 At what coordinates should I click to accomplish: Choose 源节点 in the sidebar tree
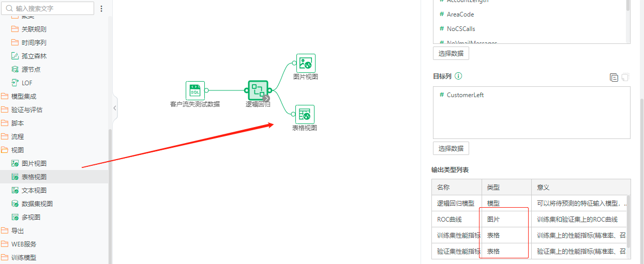[x=31, y=69]
